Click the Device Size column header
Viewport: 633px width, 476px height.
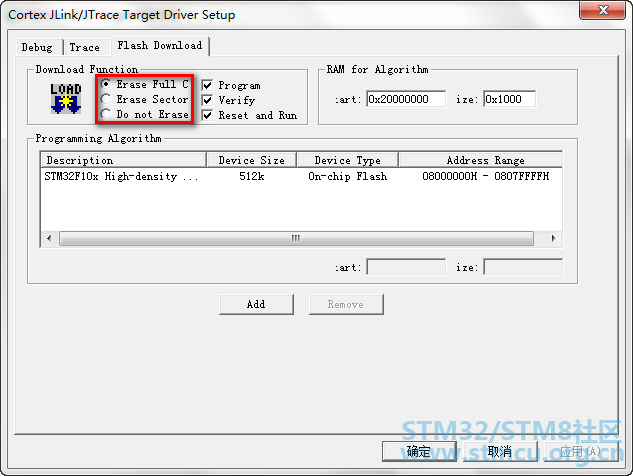click(x=252, y=160)
